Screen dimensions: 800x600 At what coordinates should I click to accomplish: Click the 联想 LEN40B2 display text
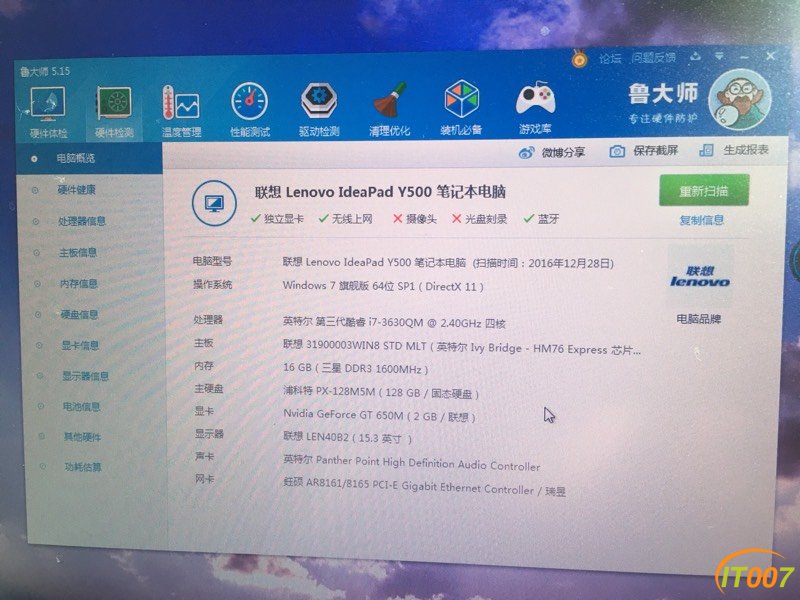point(347,437)
